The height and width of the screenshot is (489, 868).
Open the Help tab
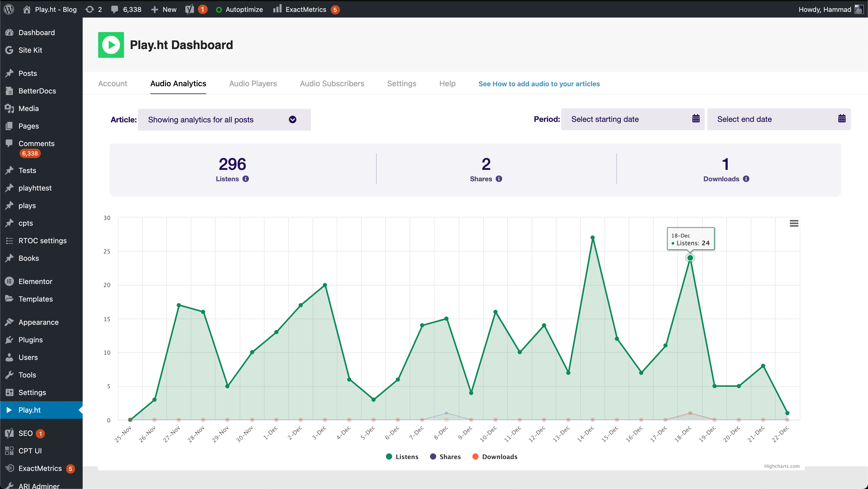(x=447, y=83)
